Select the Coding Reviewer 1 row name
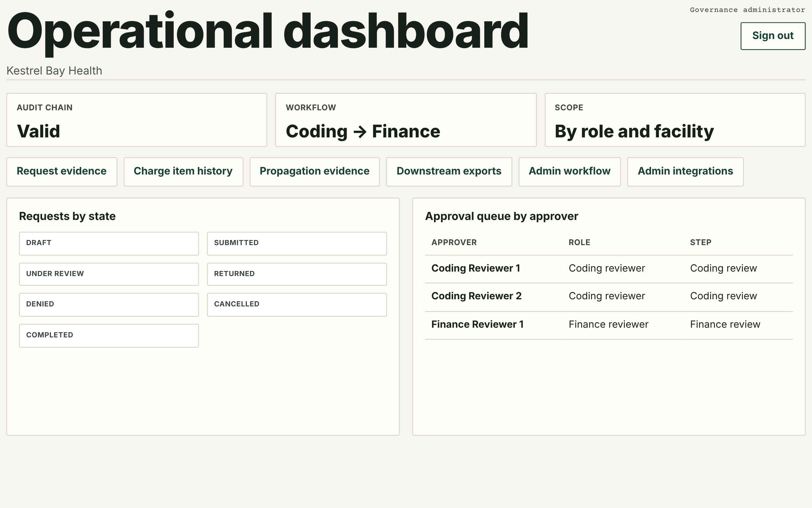The height and width of the screenshot is (508, 812). pos(476,268)
